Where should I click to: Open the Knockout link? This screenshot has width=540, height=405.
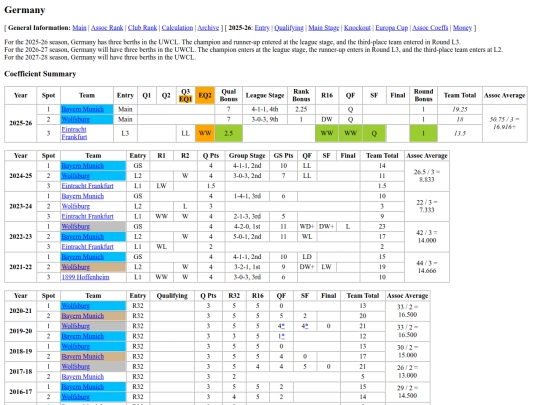pos(357,28)
